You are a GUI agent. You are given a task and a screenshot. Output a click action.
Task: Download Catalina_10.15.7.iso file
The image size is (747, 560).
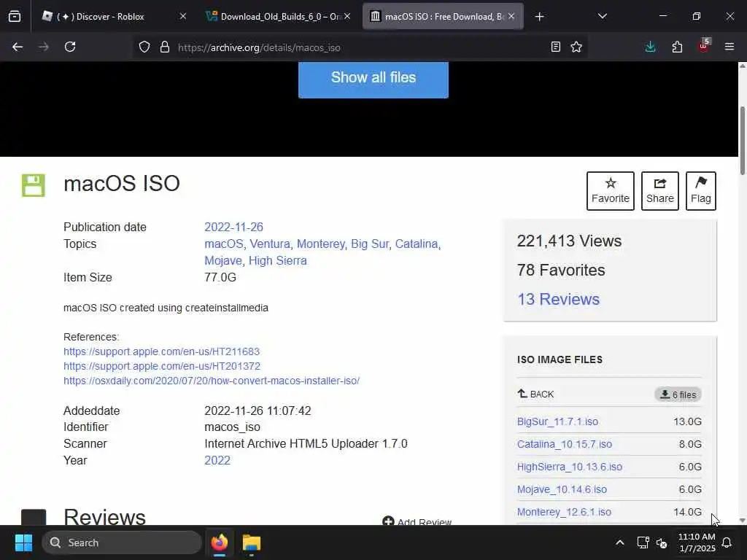pos(565,444)
